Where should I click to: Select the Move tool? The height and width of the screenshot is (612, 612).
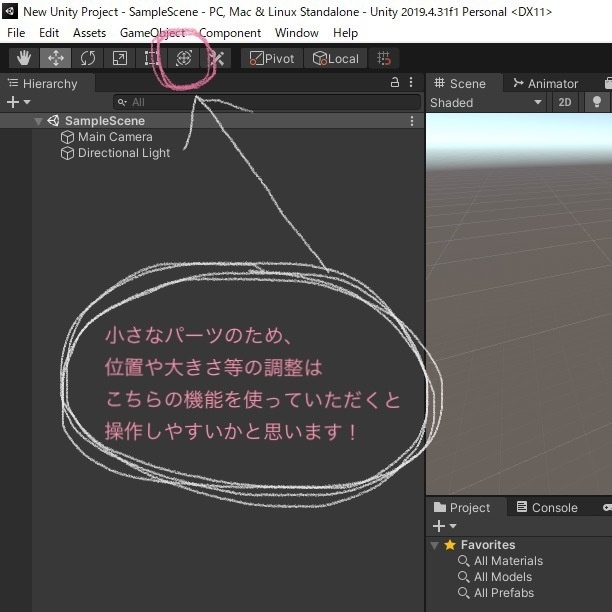(x=55, y=58)
